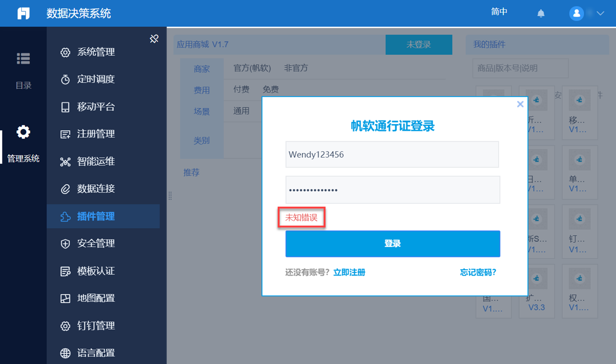Select the plugin card starting with 单
The width and height of the screenshot is (616, 364).
point(580,172)
